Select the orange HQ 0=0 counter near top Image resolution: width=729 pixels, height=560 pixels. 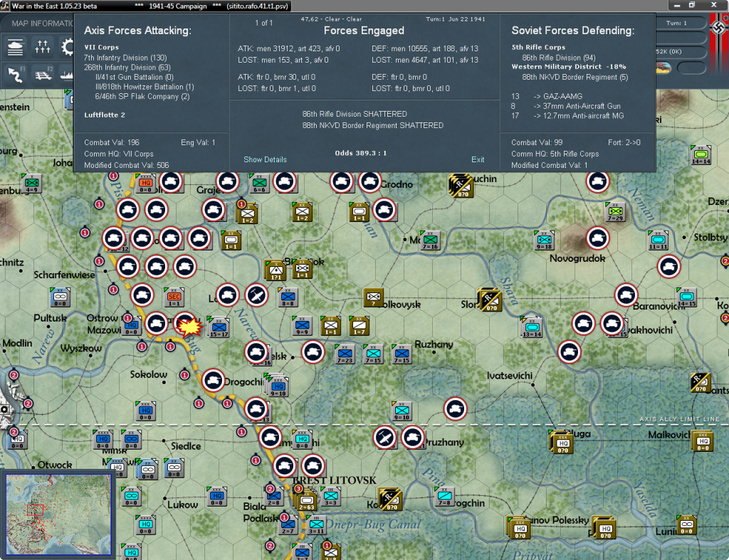click(145, 184)
